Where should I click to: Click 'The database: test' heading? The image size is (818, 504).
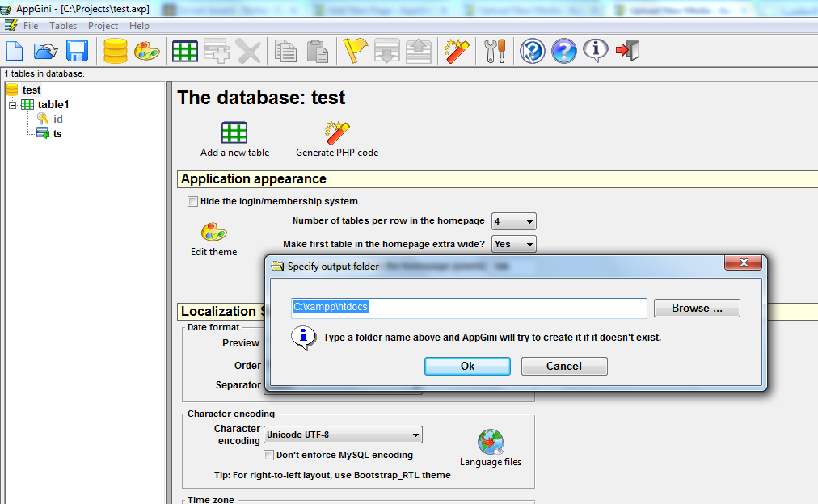pos(261,98)
